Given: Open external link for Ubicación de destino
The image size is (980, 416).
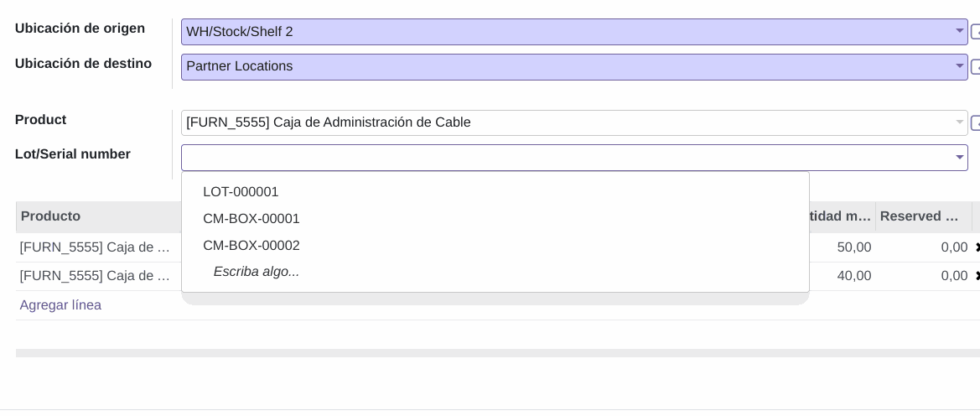Looking at the screenshot, I should pos(976,67).
